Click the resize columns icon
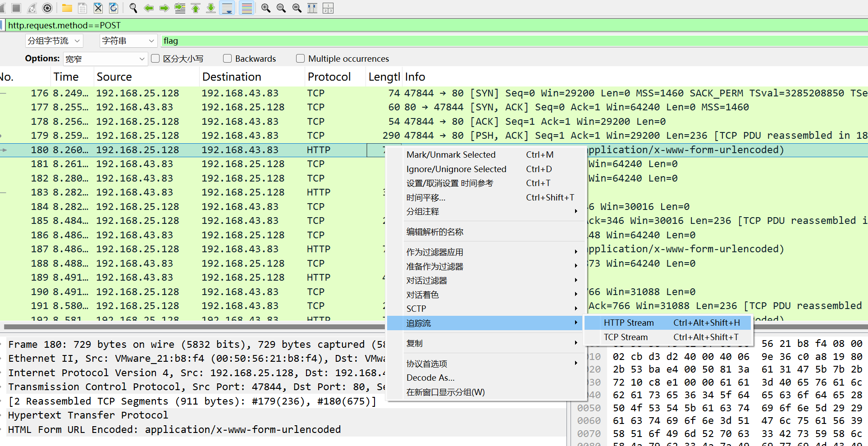 [312, 8]
